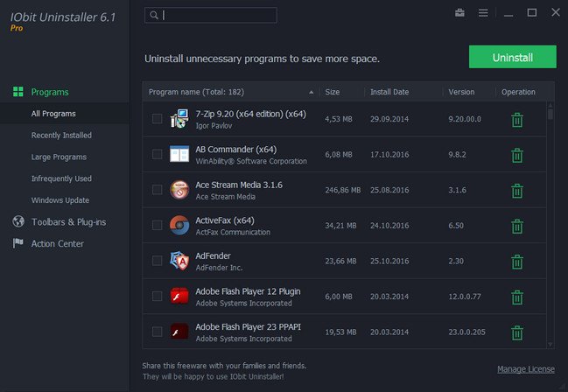Show Infrequently Used programs
The width and height of the screenshot is (568, 392).
pos(61,178)
